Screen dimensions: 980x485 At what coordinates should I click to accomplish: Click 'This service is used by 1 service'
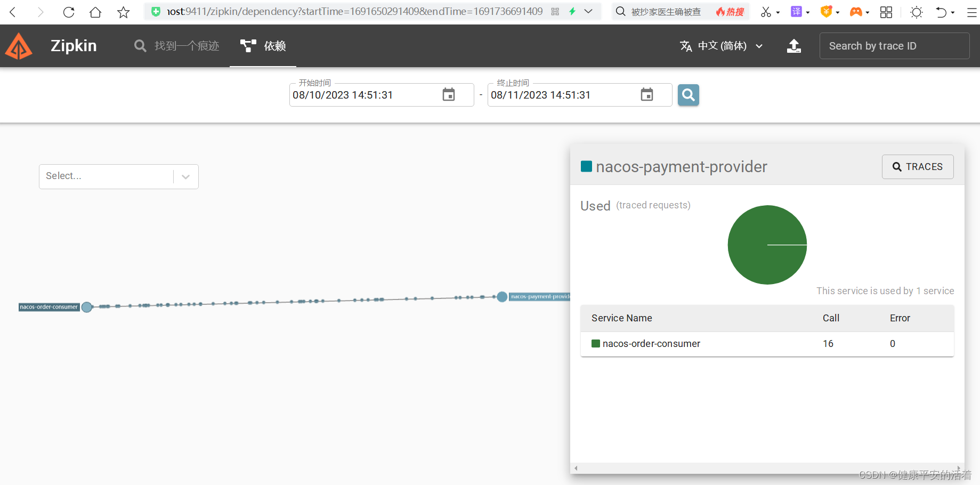tap(885, 291)
